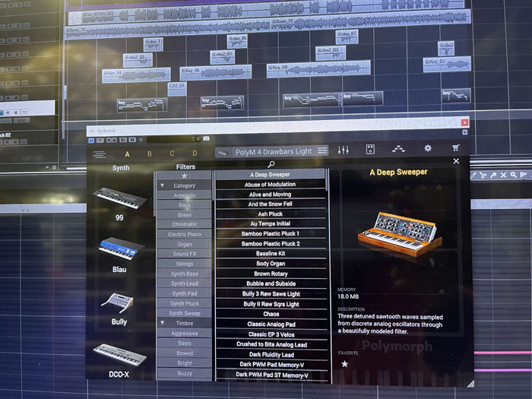532x399 pixels.
Task: Filter by Synth Pad category
Action: coord(184,293)
